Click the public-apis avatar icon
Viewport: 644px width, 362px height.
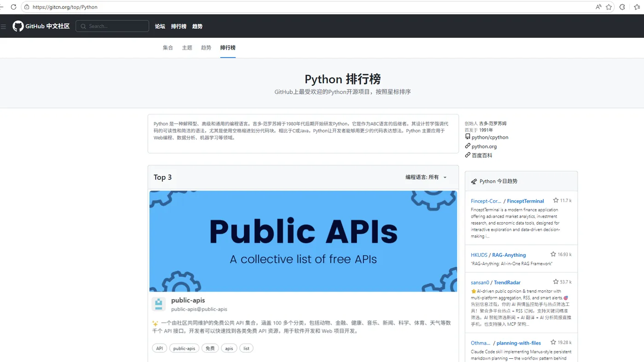click(159, 304)
